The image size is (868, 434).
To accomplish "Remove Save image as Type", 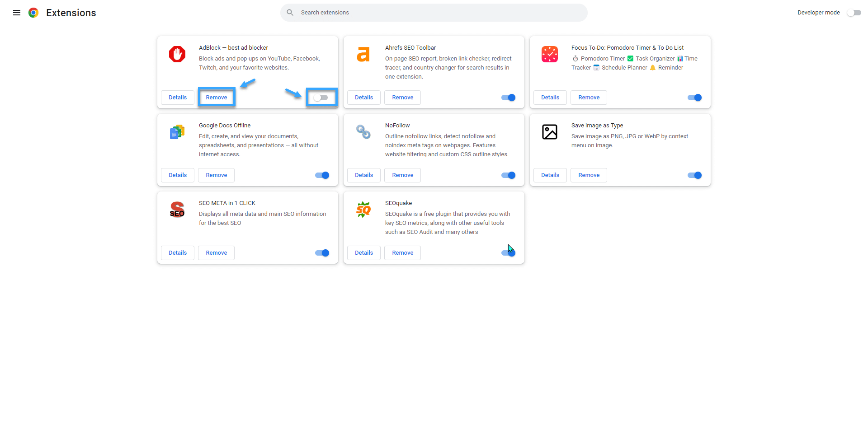I will [x=589, y=175].
